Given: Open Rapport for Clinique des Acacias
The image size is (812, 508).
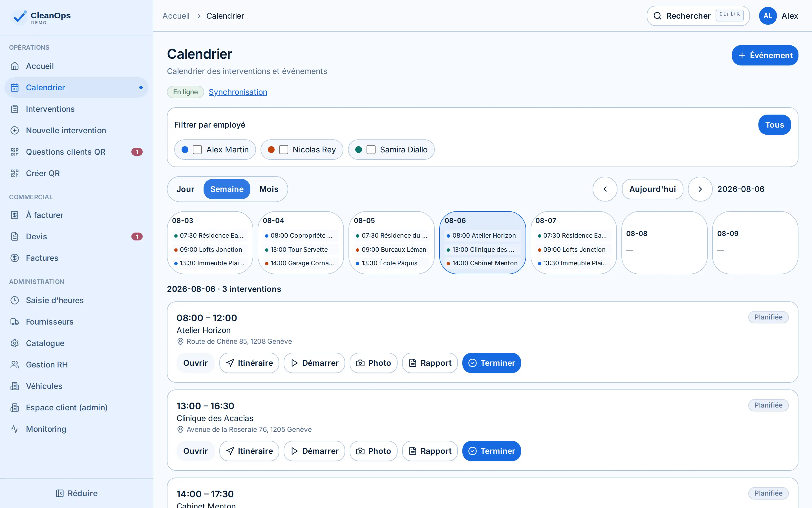Looking at the screenshot, I should [430, 451].
